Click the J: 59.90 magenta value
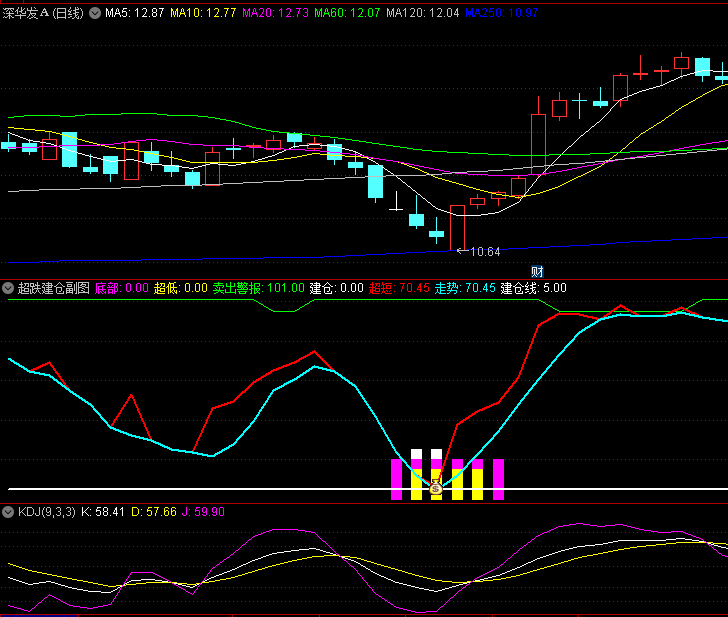 pyautogui.click(x=203, y=512)
